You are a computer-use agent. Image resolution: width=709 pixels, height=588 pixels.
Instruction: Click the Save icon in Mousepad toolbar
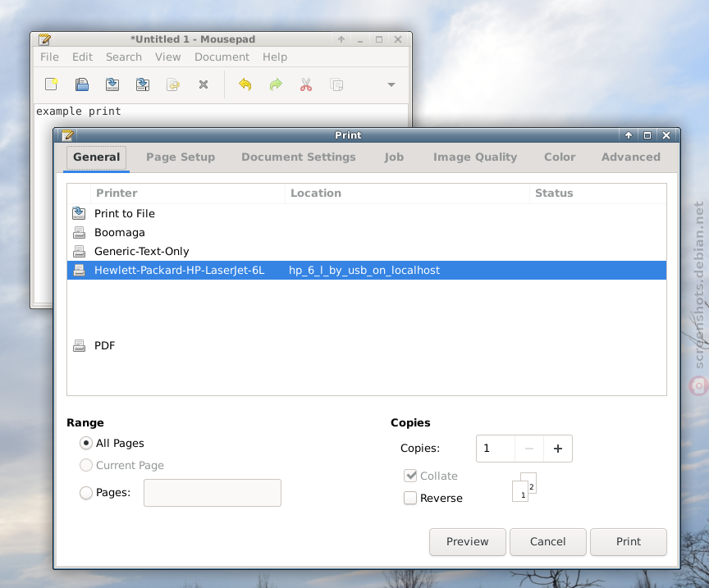pos(112,84)
